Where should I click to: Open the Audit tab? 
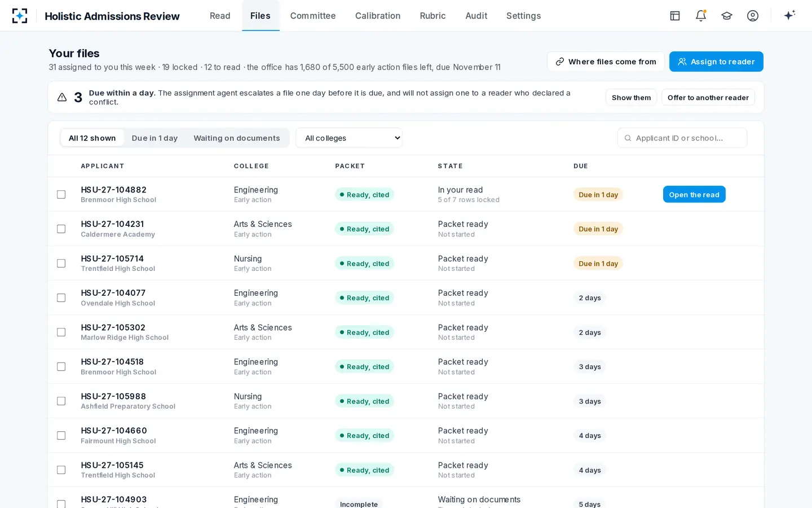pos(476,16)
